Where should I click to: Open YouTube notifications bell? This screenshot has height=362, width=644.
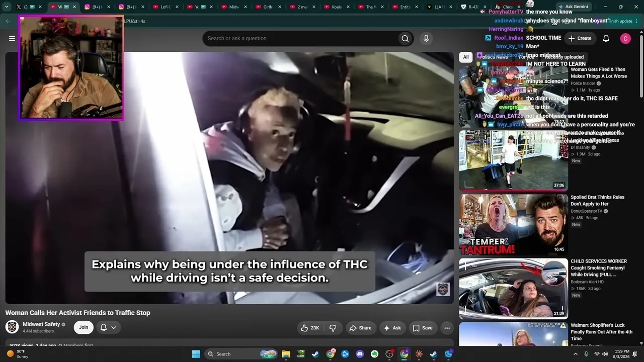click(606, 38)
